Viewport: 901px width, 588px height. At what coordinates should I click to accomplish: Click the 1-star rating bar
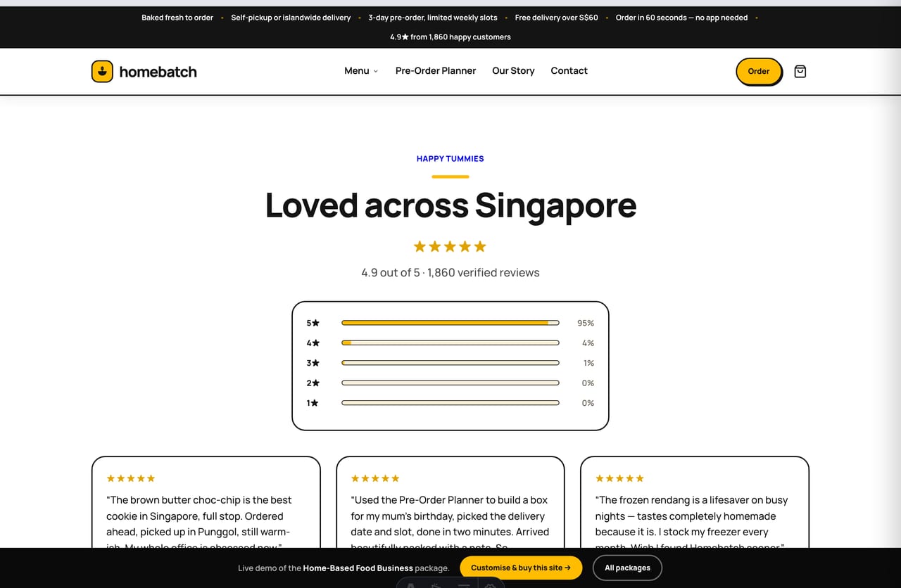pyautogui.click(x=450, y=403)
